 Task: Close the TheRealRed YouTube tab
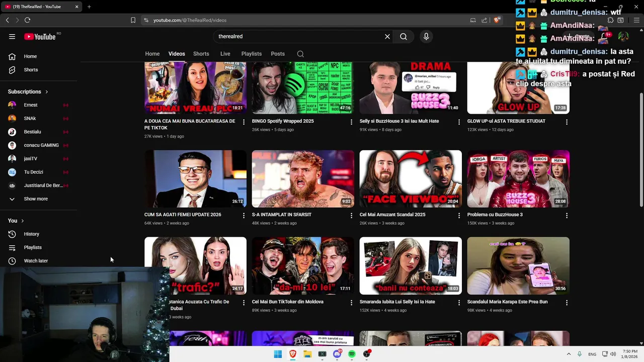click(76, 7)
